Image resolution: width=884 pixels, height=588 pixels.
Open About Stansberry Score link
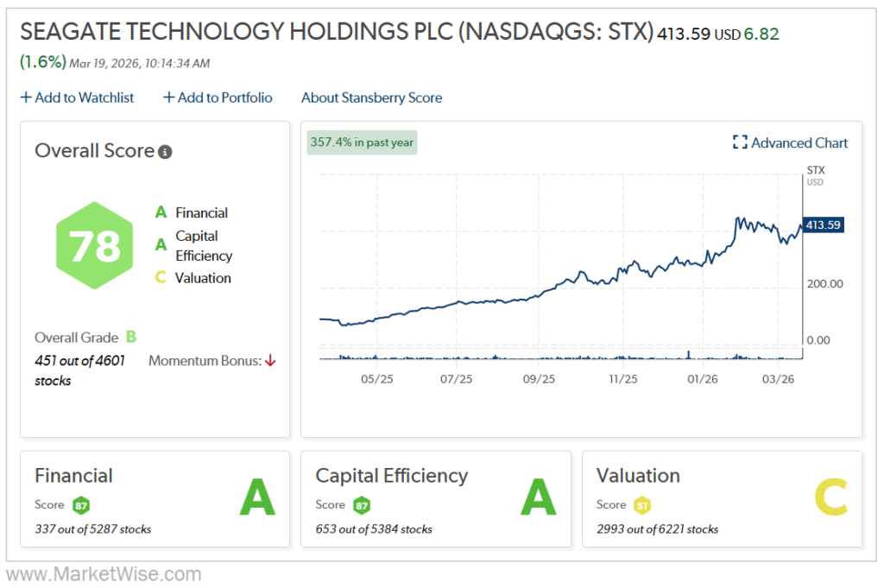[371, 98]
